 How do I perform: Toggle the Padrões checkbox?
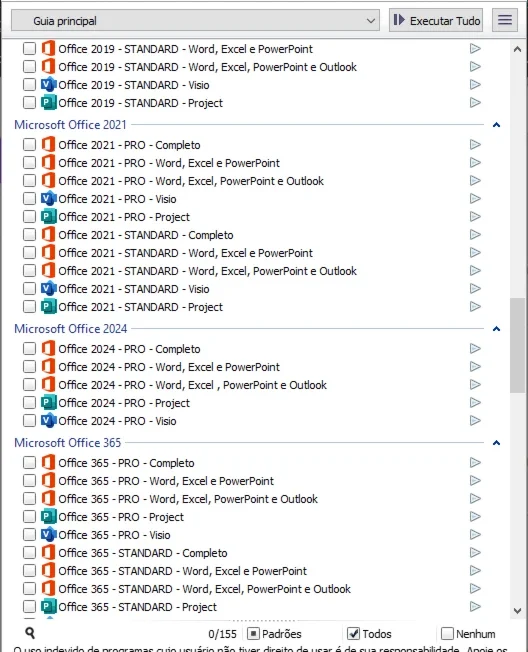coord(253,634)
